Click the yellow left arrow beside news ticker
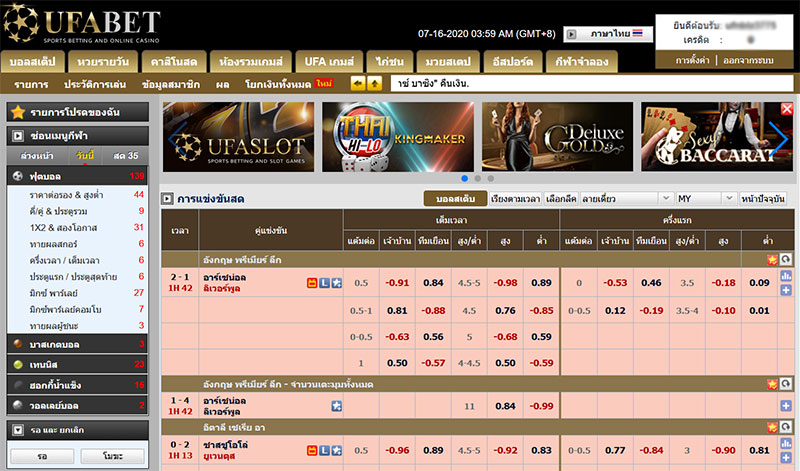Screen dimensions: 800x471 click(358, 83)
